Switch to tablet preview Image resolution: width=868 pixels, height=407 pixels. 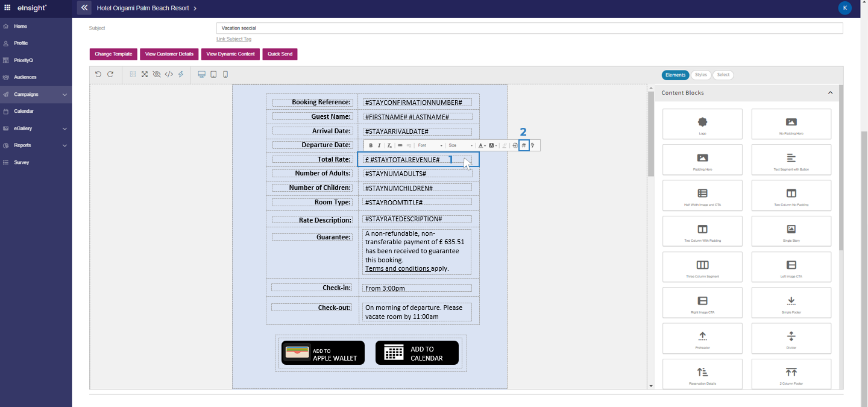point(213,74)
